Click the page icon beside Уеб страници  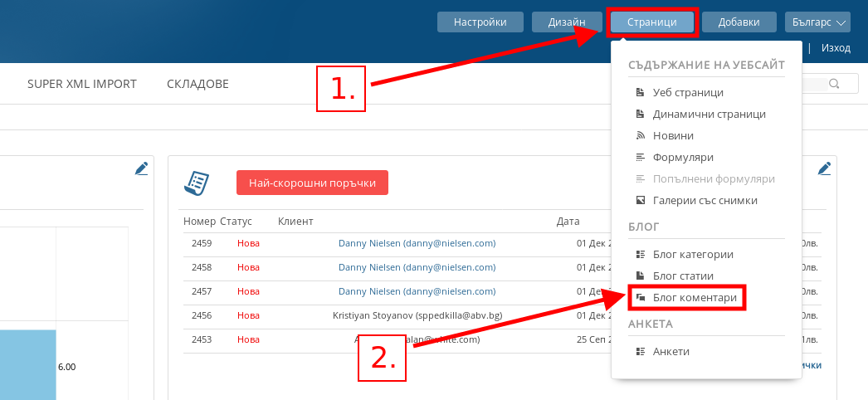click(x=640, y=92)
